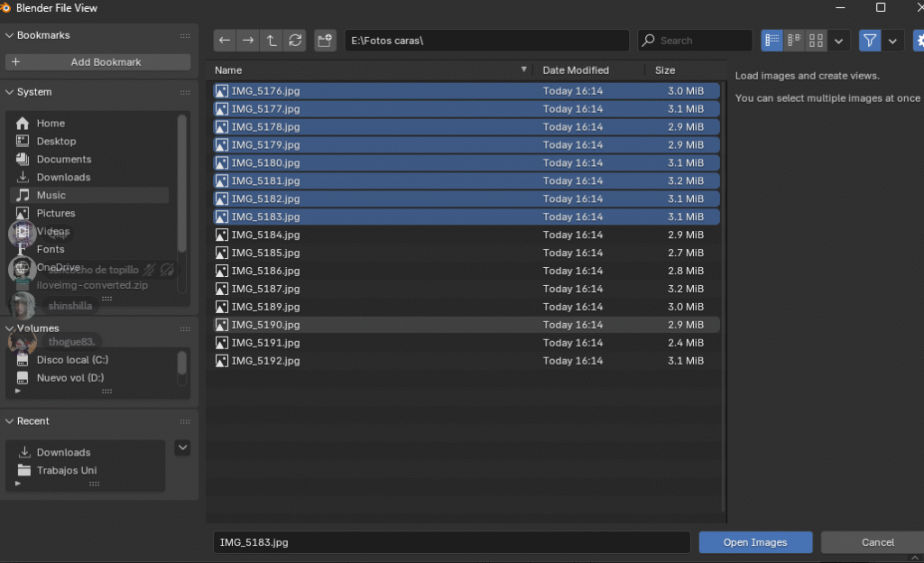This screenshot has height=563, width=924.
Task: Click the forward navigation arrow
Action: [x=248, y=41]
